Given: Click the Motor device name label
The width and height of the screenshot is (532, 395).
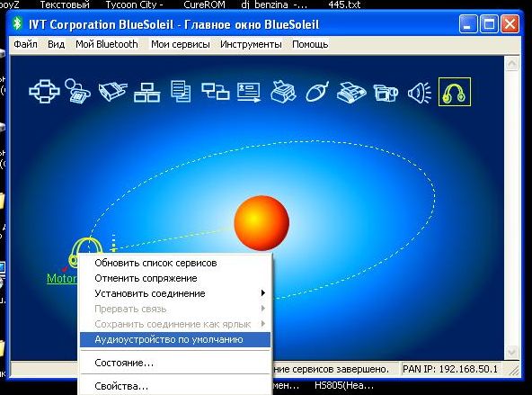Looking at the screenshot, I should (x=62, y=279).
